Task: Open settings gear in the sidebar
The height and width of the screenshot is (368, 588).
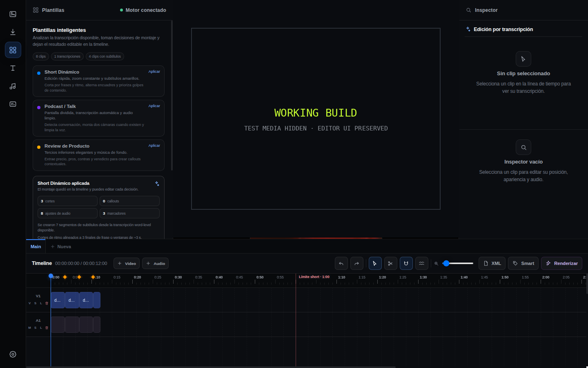Action: click(13, 354)
